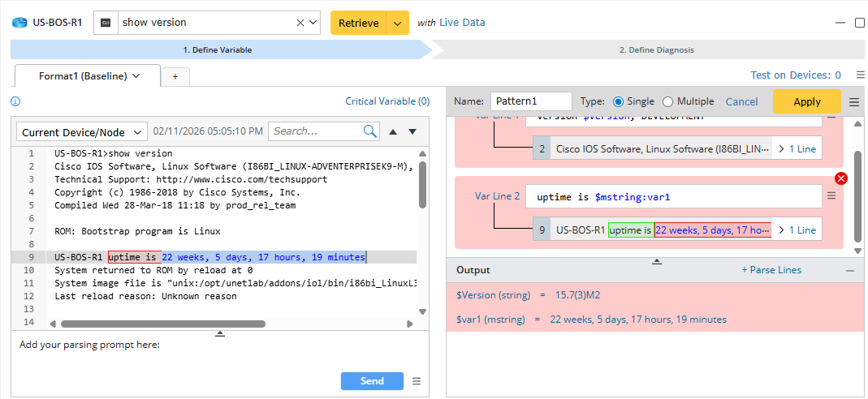Jump to next search match arrow
Image resolution: width=868 pixels, height=399 pixels.
pos(412,131)
